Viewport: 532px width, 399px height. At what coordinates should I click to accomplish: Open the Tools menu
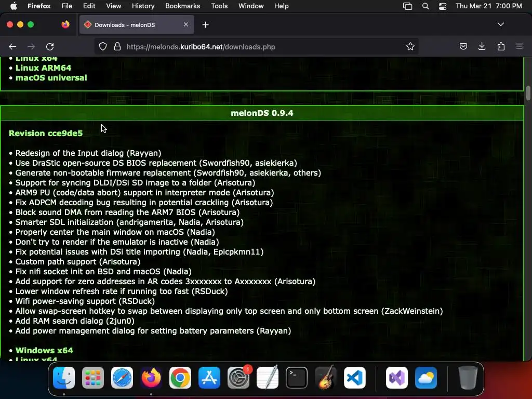[219, 6]
